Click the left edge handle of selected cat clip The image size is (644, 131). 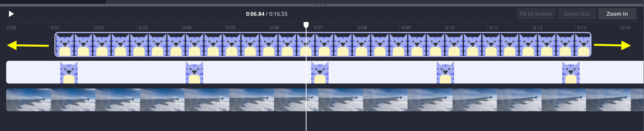point(55,45)
